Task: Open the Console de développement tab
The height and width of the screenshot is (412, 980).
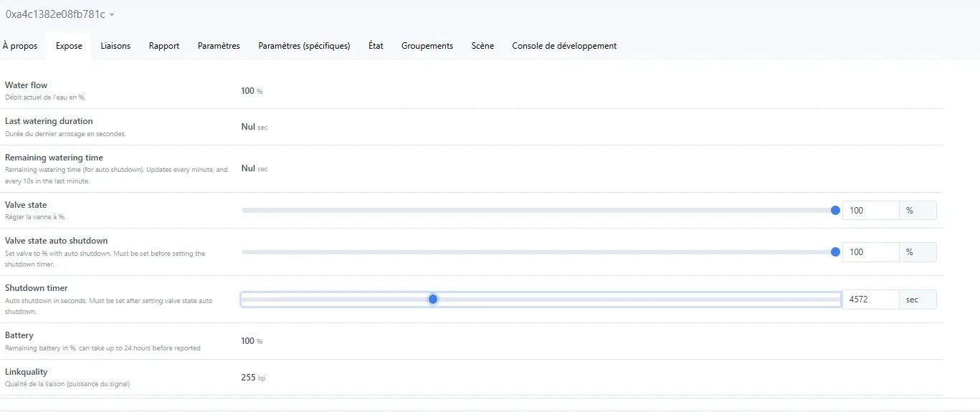Action: tap(564, 46)
